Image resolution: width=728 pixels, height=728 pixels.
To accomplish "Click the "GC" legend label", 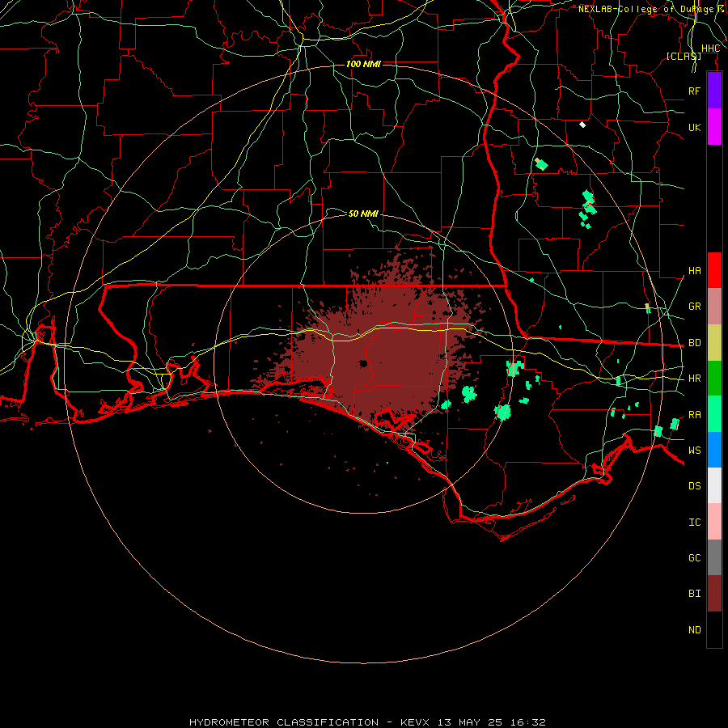I will click(x=695, y=557).
